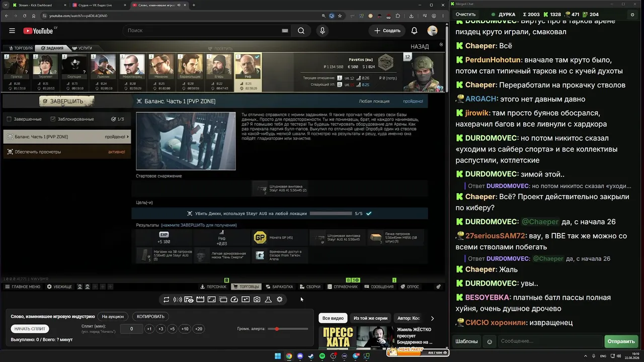This screenshot has height=362, width=644.
Task: Click the На аукцион button
Action: (113, 317)
